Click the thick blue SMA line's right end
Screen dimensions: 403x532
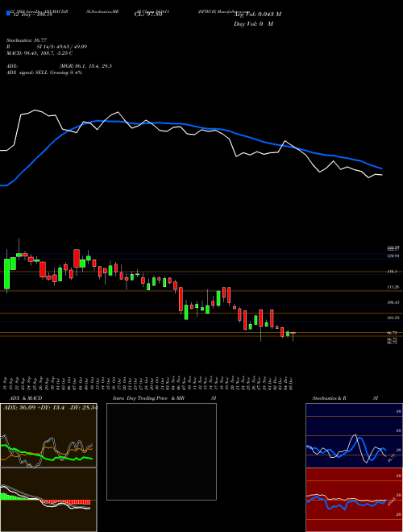[381, 168]
